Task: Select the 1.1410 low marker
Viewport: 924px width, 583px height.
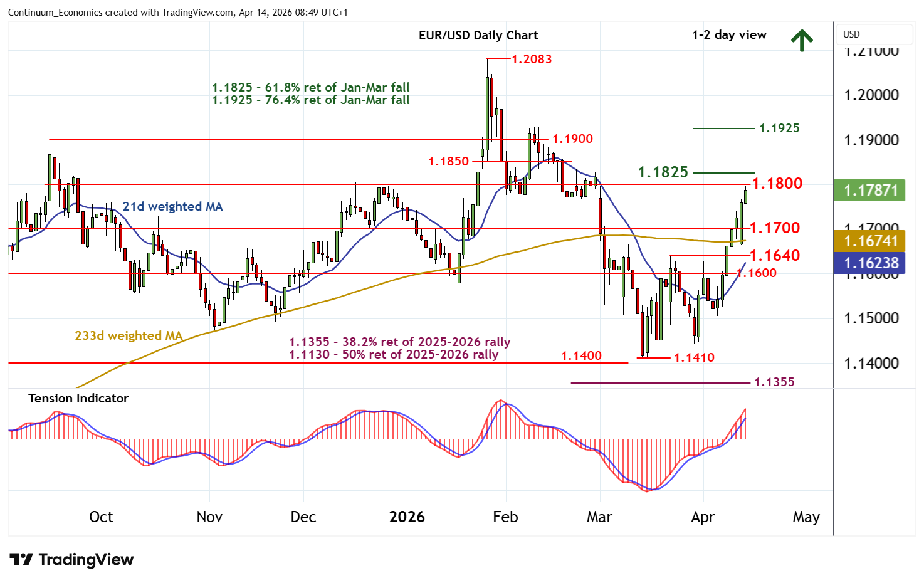Action: tap(693, 358)
